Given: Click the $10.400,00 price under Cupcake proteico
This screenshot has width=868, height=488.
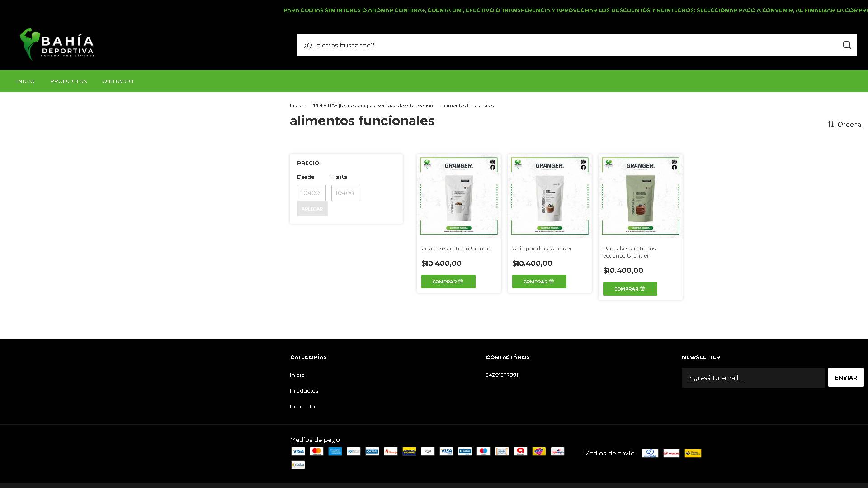Looking at the screenshot, I should 441,263.
